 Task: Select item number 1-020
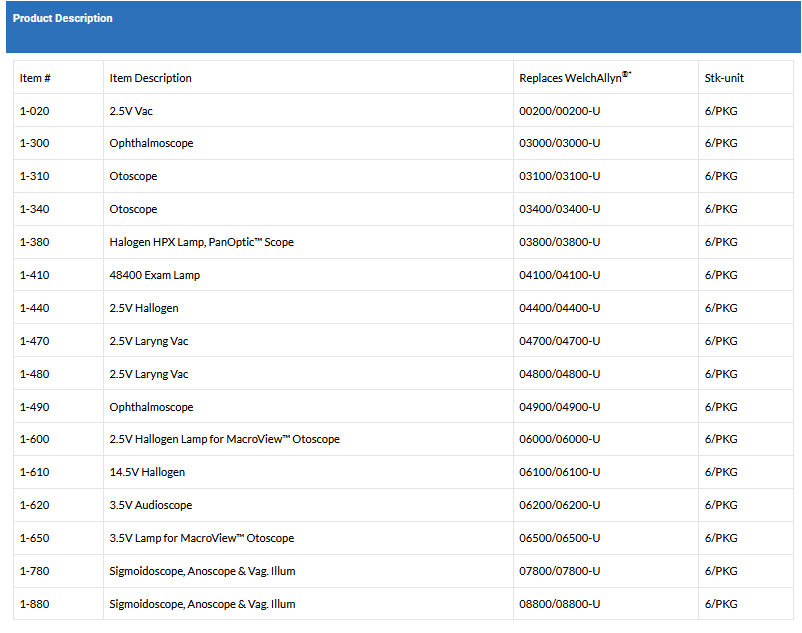(x=34, y=111)
